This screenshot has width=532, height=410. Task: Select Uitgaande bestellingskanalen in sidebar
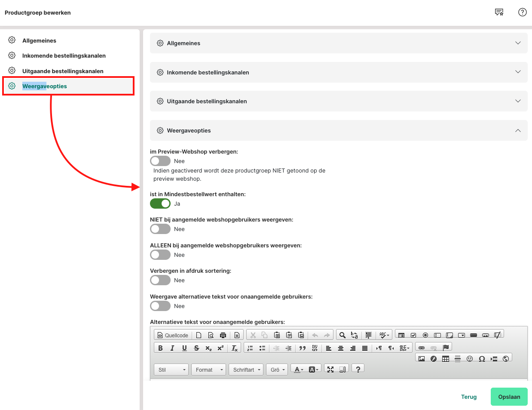[63, 71]
